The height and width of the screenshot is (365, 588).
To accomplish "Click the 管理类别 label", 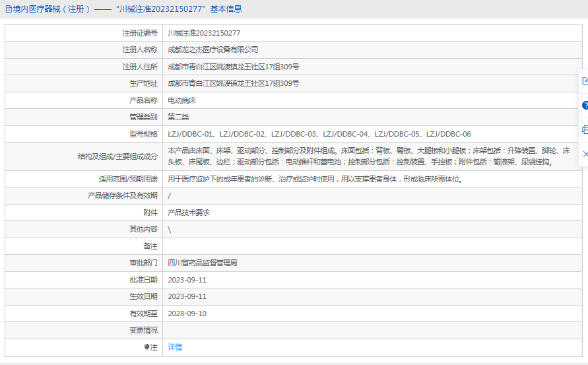I will [x=144, y=117].
